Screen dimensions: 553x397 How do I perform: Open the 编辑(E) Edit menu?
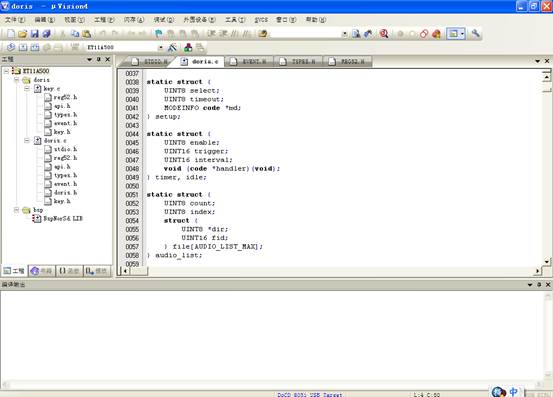tap(44, 20)
